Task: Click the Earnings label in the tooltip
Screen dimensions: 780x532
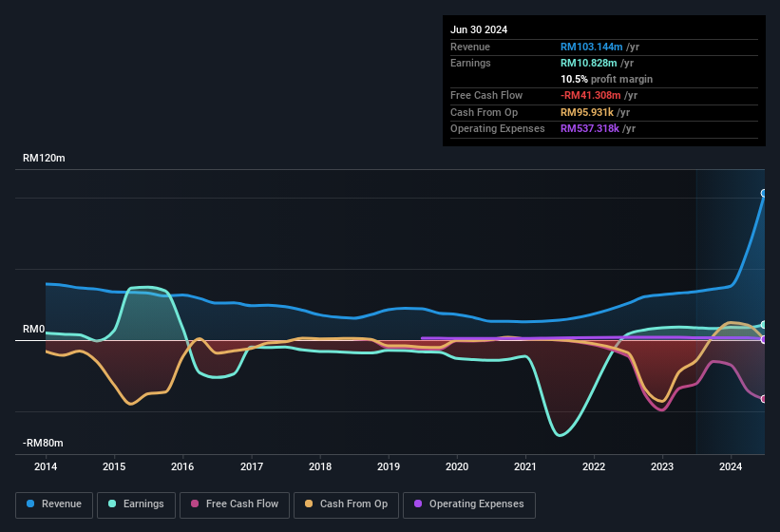Action: pyautogui.click(x=470, y=63)
